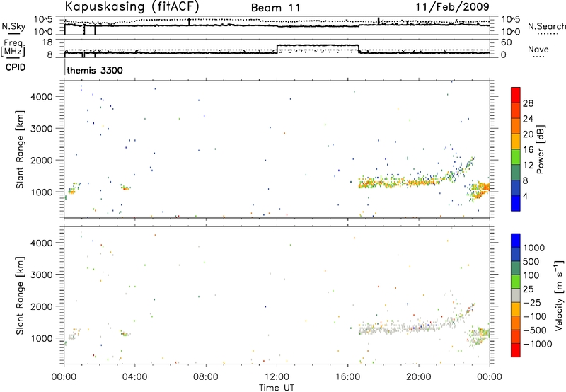Click 'Slant Range [km]' title of the velocity panel

21,295
